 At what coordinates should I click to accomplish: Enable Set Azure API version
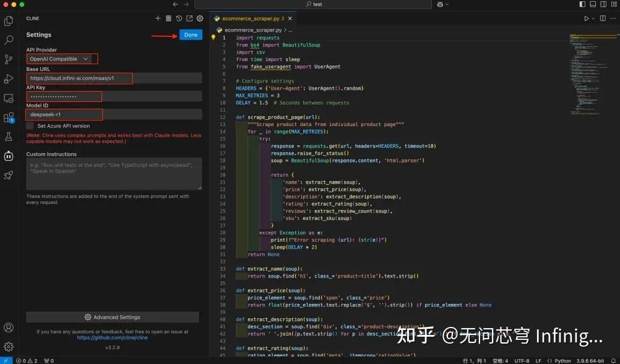[29, 125]
